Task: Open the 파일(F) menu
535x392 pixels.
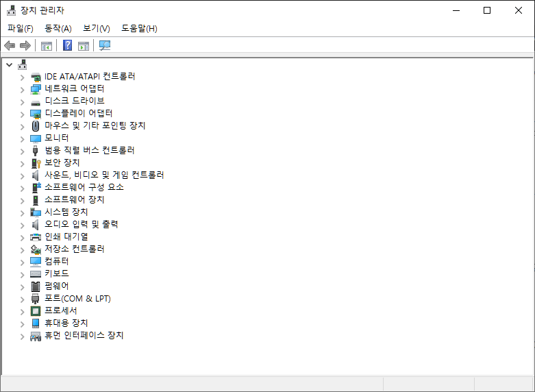Action: coord(21,28)
